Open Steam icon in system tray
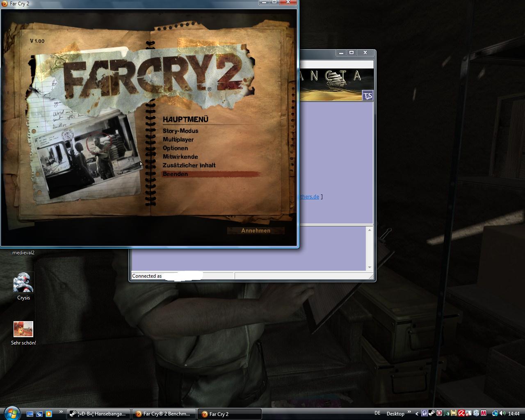This screenshot has width=525, height=420. (432, 413)
